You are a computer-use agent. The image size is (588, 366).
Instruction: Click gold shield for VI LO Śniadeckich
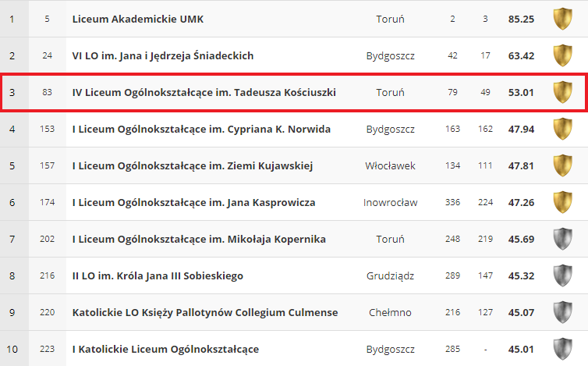pos(562,55)
